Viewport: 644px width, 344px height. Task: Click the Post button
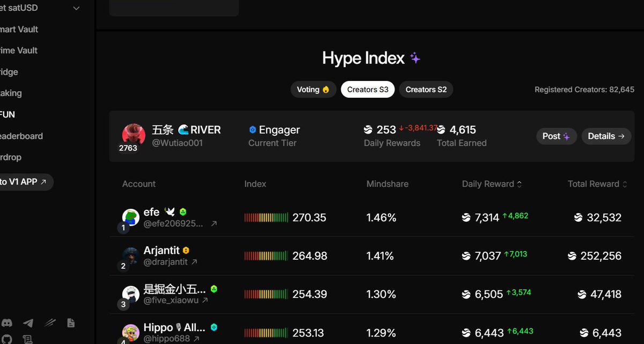pyautogui.click(x=557, y=136)
